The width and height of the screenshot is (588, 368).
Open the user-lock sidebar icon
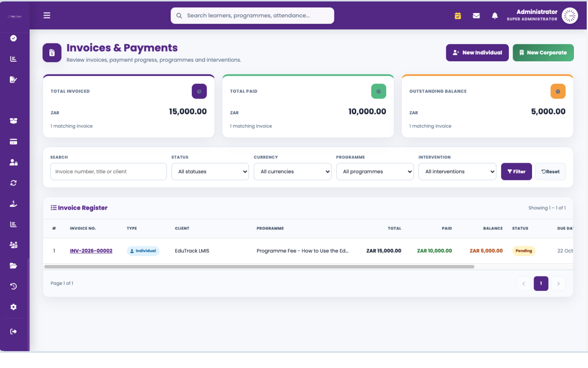[13, 162]
